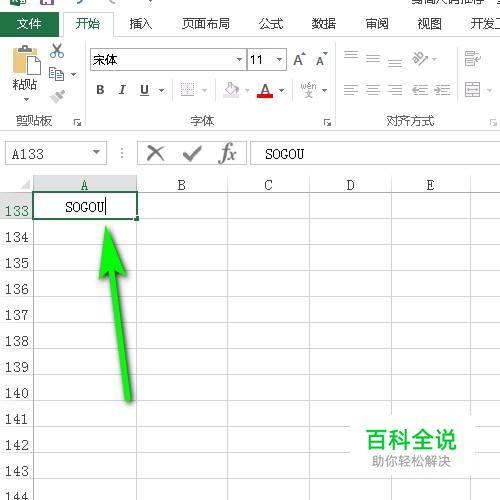The height and width of the screenshot is (500, 500).
Task: Align text left
Action: 351,90
